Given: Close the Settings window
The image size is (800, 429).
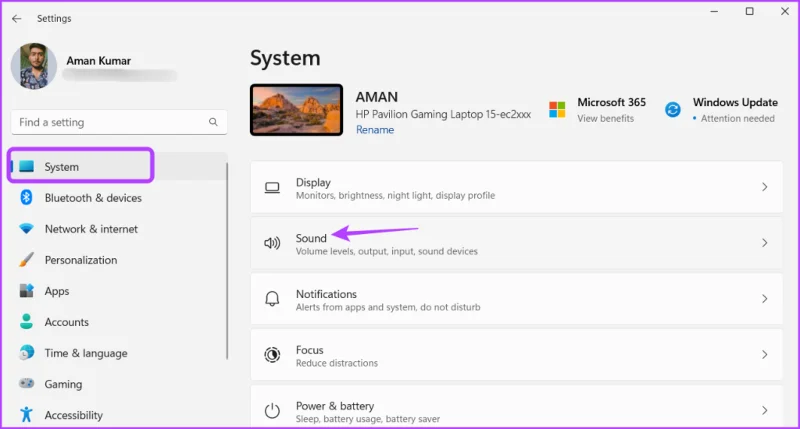Looking at the screenshot, I should 785,11.
